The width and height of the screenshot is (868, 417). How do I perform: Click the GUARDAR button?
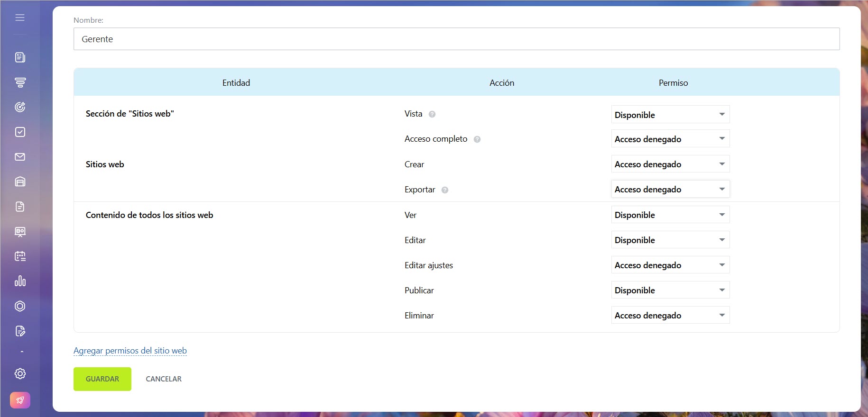click(102, 379)
